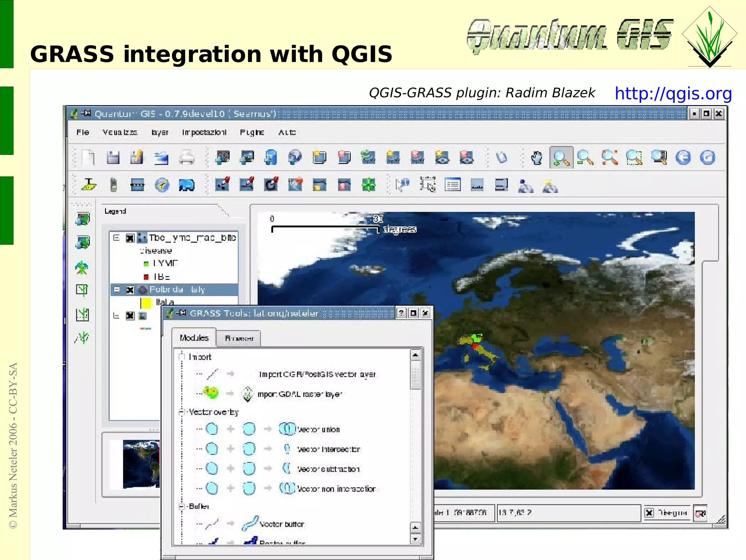Image resolution: width=746 pixels, height=560 pixels.
Task: Click the scale bar plugin icon
Action: (x=137, y=185)
